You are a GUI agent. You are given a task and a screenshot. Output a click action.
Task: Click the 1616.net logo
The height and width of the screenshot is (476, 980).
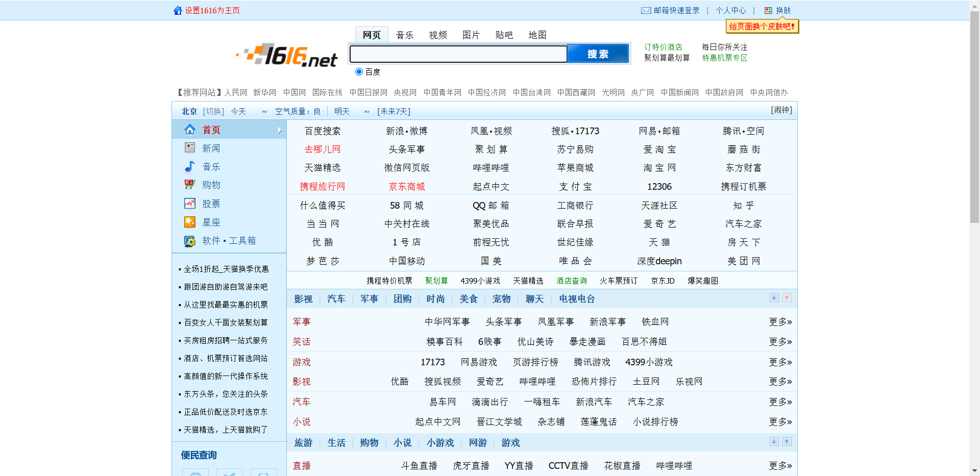tap(286, 56)
